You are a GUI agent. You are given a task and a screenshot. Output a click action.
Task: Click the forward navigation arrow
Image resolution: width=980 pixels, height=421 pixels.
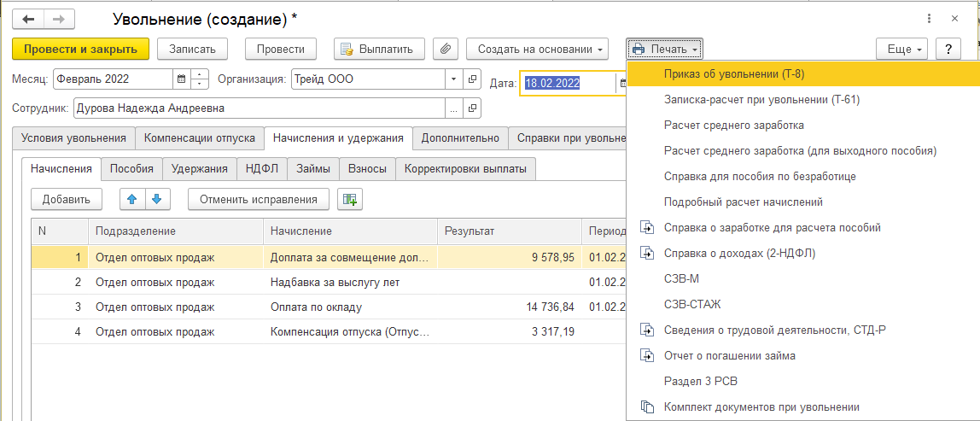coord(58,18)
